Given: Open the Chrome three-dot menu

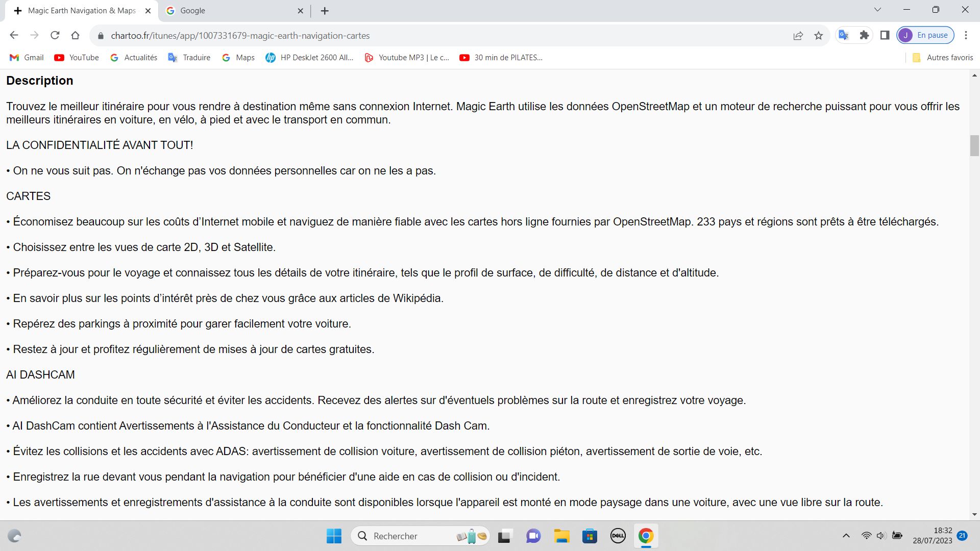Looking at the screenshot, I should coord(966,35).
